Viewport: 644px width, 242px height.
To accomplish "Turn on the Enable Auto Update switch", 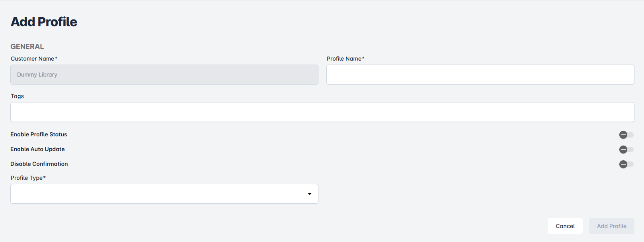I will (x=626, y=150).
